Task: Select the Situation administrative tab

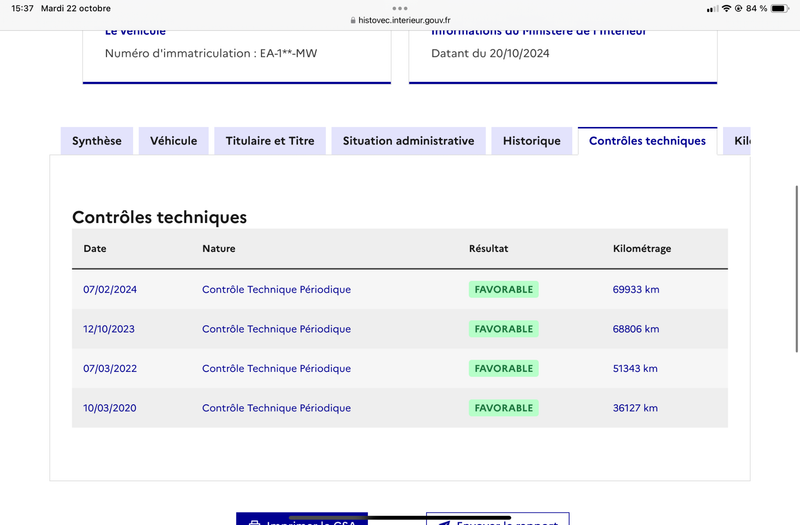Action: [408, 141]
